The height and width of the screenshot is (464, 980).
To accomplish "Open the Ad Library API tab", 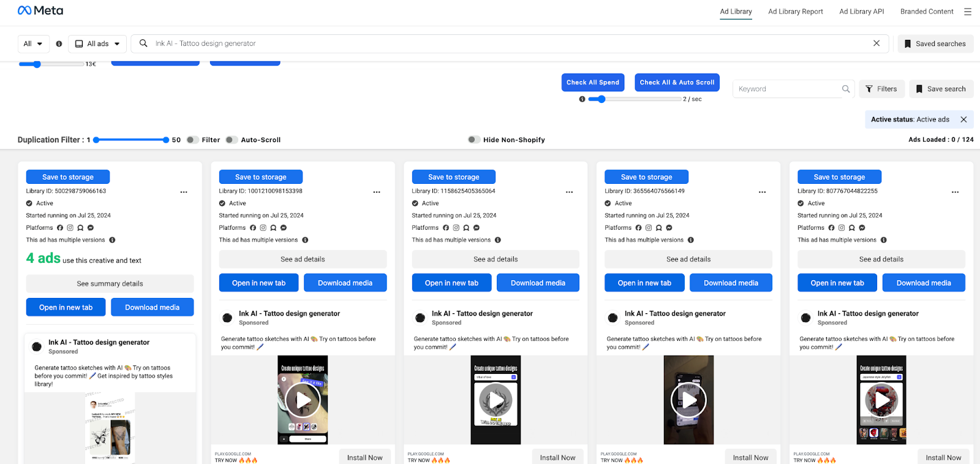I will 862,12.
